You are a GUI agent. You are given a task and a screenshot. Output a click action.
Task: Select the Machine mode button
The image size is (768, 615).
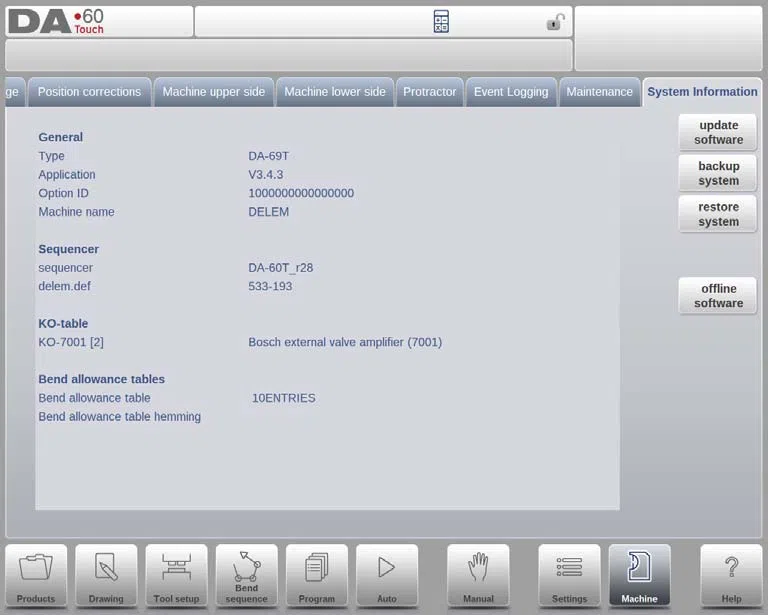coord(639,576)
